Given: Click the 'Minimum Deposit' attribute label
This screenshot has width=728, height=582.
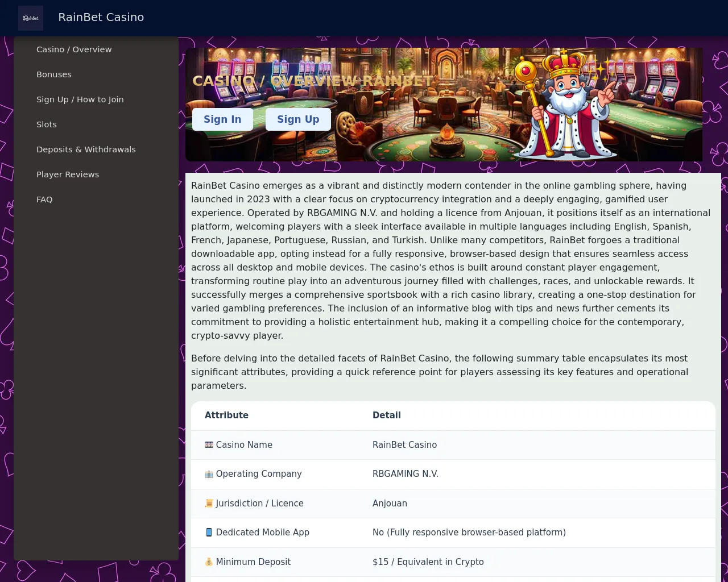Looking at the screenshot, I should pos(253,562).
